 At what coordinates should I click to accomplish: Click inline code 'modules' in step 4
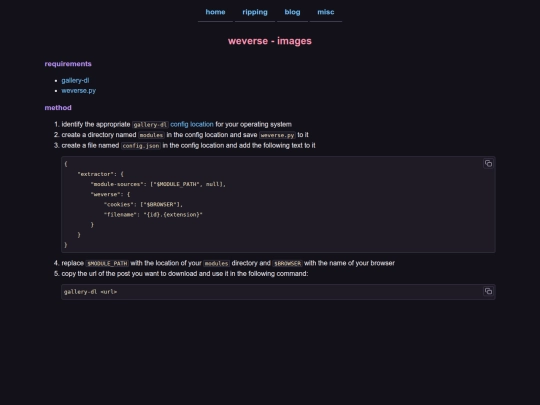coord(216,263)
